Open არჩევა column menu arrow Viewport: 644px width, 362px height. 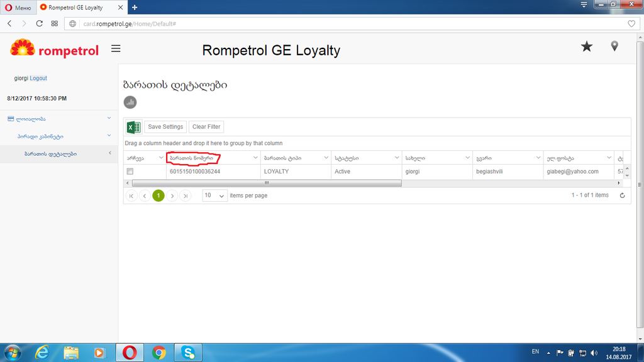[x=161, y=158]
